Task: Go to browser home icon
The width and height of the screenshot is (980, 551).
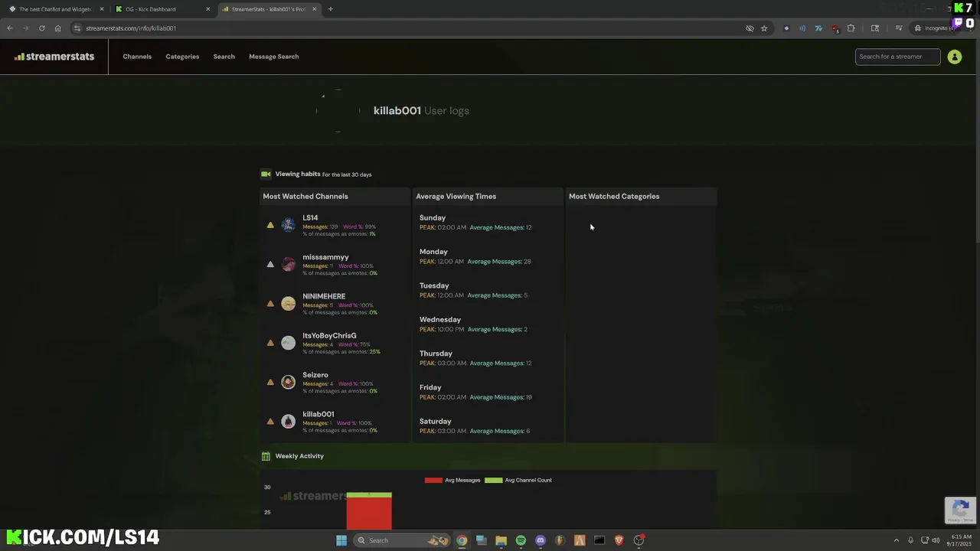Action: point(57,28)
